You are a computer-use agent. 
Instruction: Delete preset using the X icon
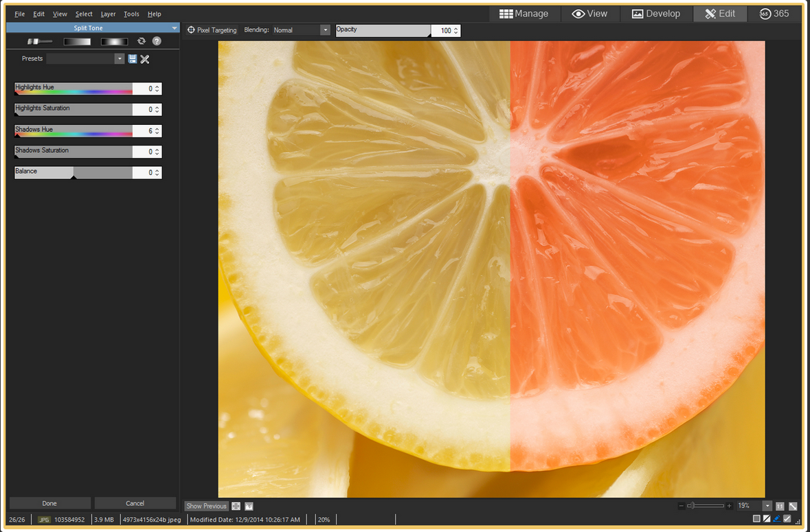pos(145,59)
